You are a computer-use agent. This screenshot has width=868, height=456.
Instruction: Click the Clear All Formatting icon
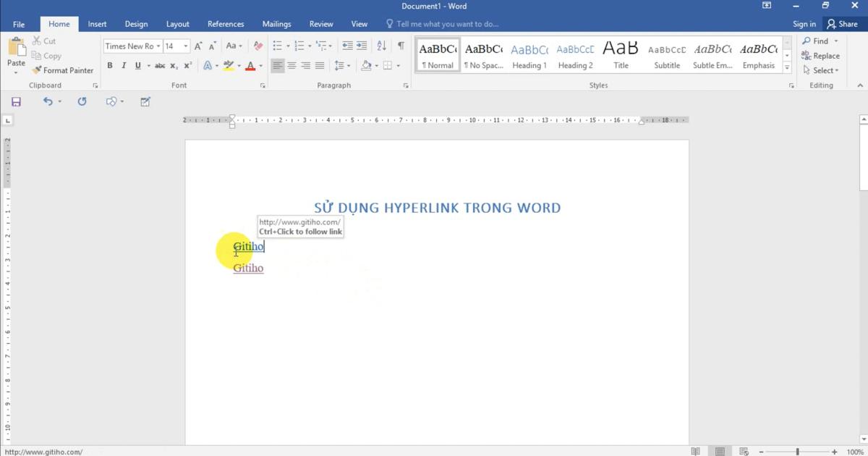[x=258, y=46]
